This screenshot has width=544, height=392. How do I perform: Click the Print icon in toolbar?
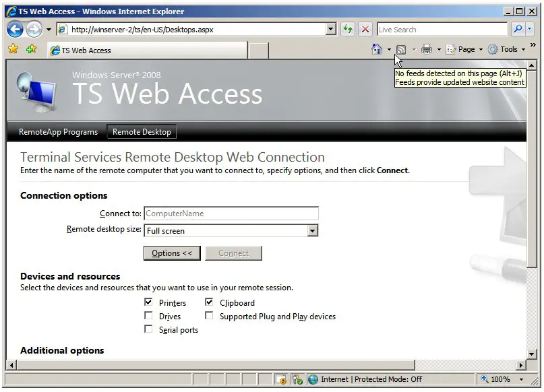[426, 49]
